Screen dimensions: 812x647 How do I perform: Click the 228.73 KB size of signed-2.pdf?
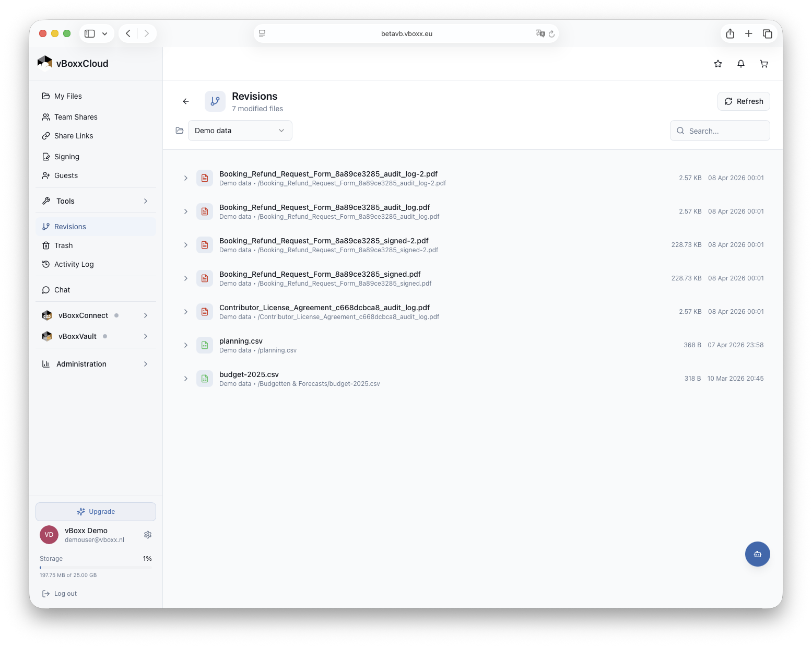[686, 245]
